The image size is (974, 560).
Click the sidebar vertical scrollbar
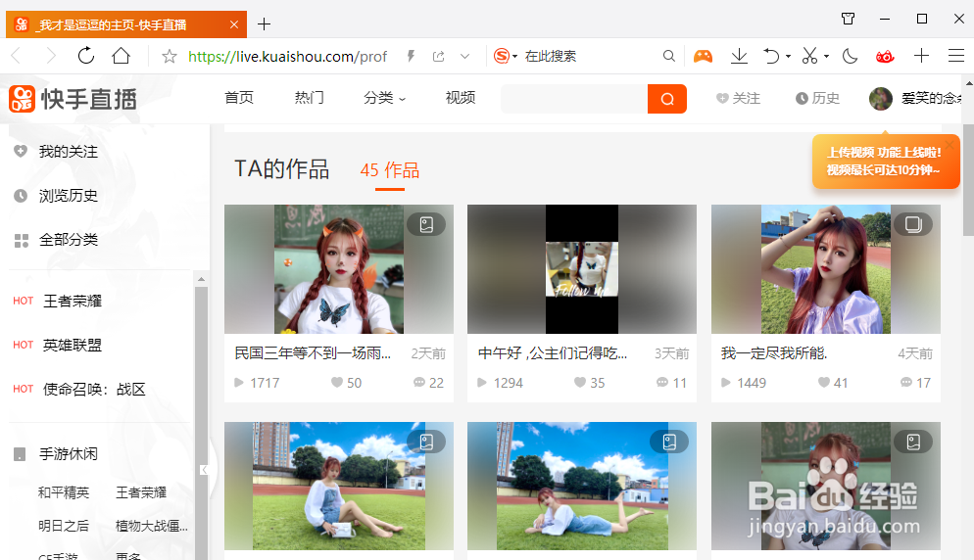pyautogui.click(x=201, y=422)
